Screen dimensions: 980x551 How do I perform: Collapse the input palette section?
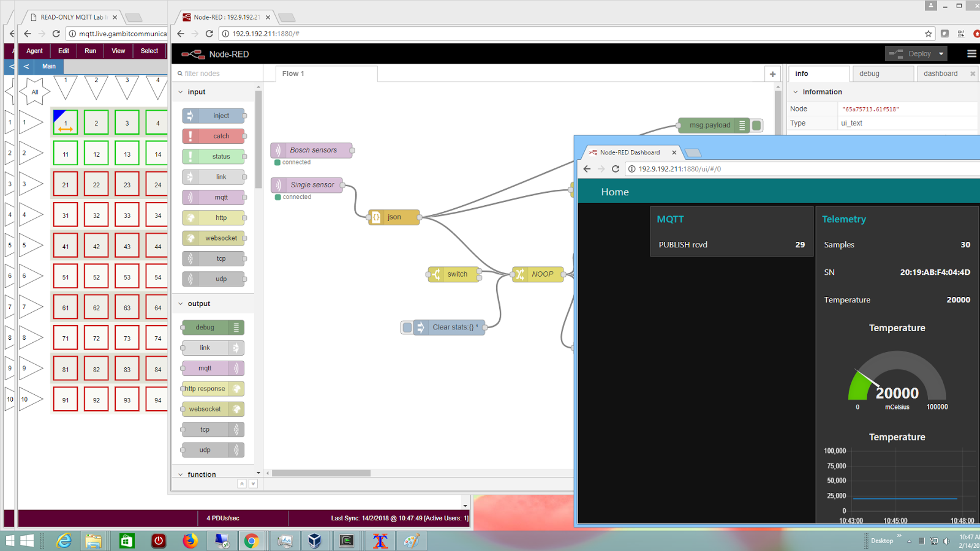coord(179,92)
